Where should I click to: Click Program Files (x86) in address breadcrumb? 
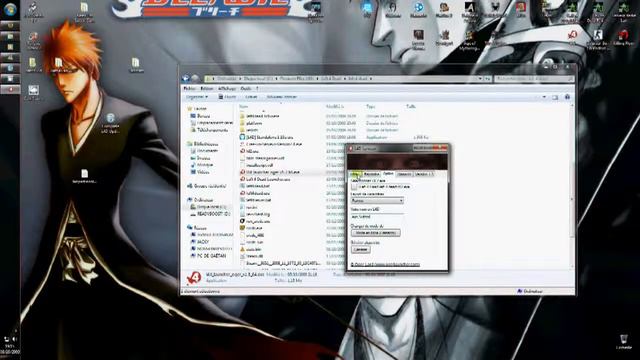pos(297,78)
